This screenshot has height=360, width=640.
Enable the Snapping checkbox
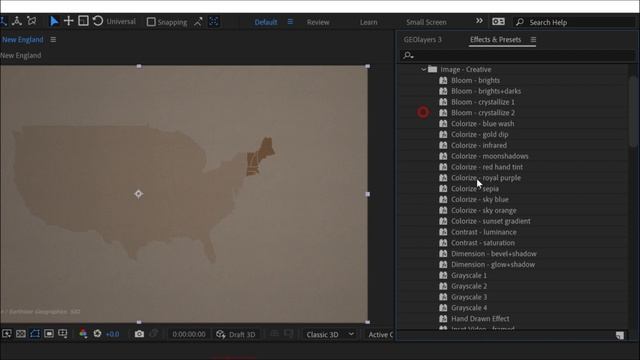click(151, 22)
